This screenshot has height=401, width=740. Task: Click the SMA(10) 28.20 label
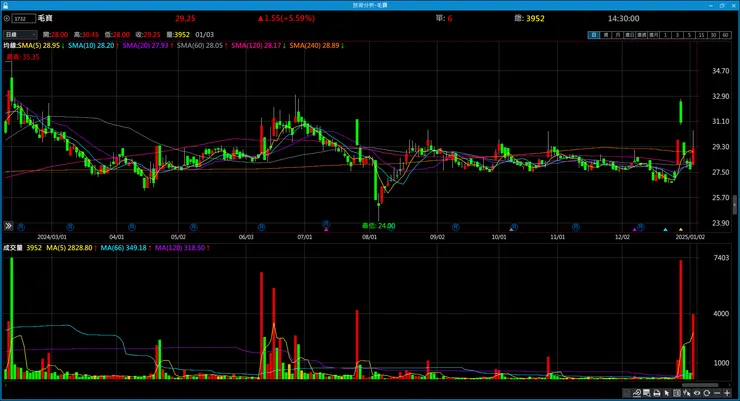point(93,46)
